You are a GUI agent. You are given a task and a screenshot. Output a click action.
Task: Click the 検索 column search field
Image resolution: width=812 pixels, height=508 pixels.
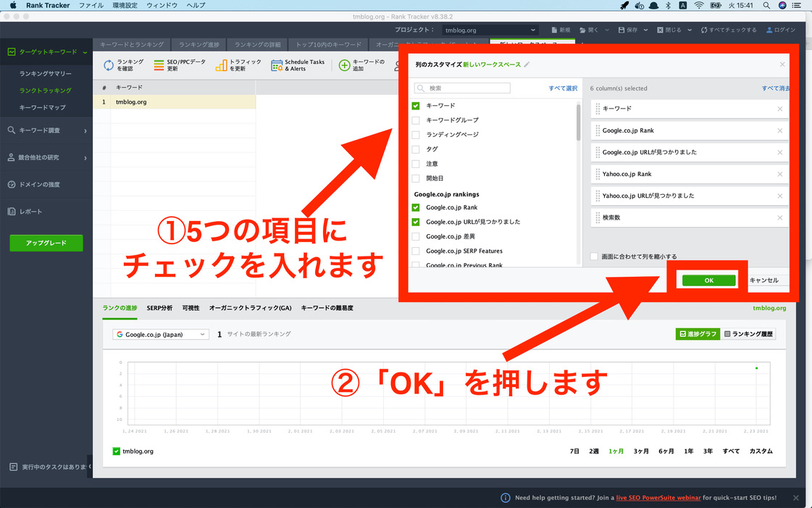coord(462,88)
